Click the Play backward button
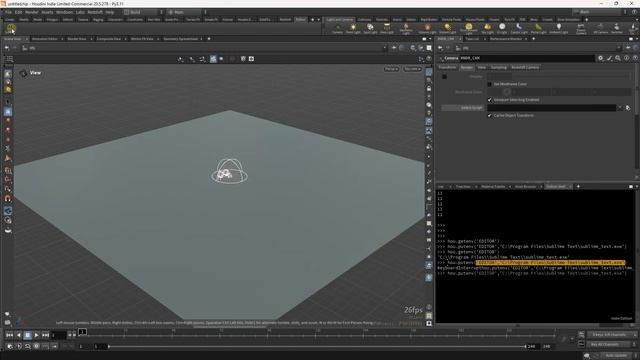The image size is (640, 360). (x=19, y=335)
